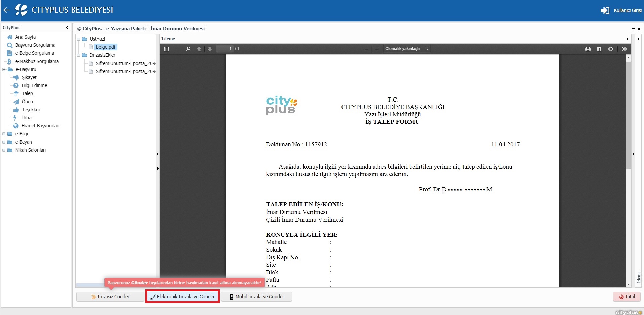Expand the Nikah Salonları folder
644x315 pixels.
4,150
